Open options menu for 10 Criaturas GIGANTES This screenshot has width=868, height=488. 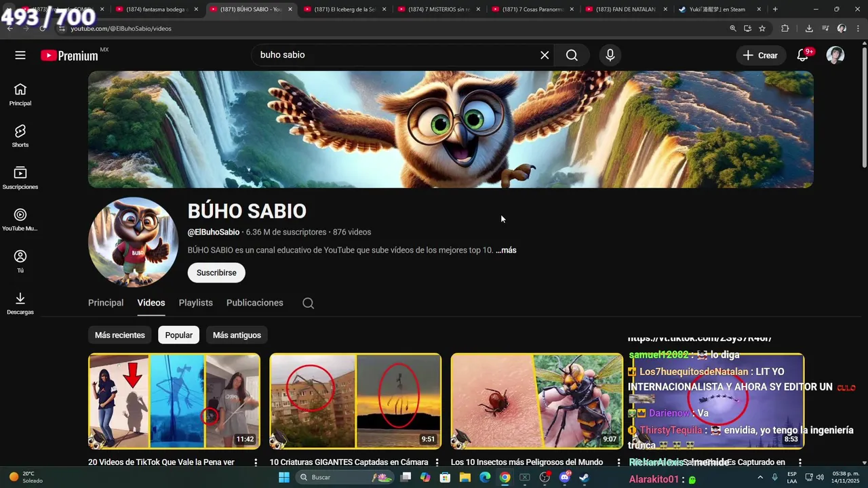click(x=437, y=462)
